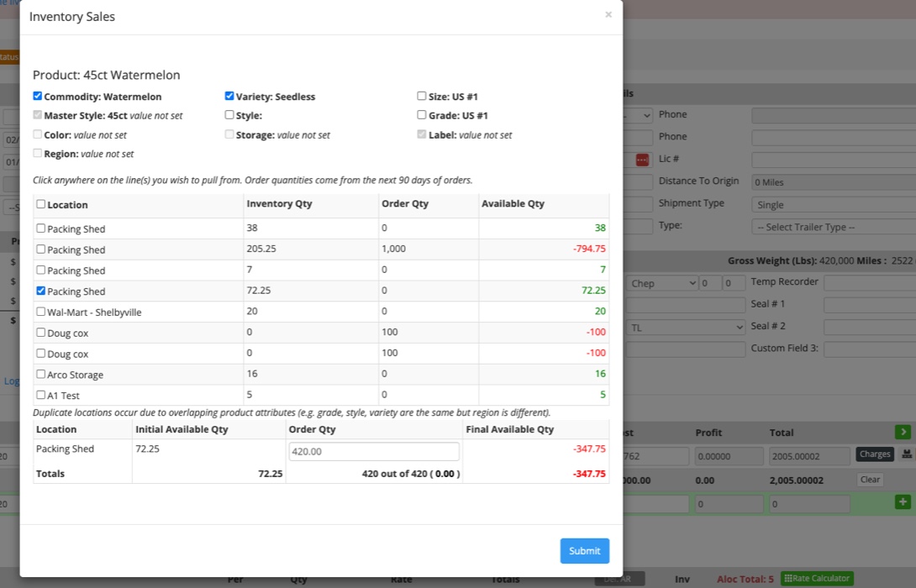Click the green arrow button above Charges
The width and height of the screenshot is (916, 588).
click(903, 432)
